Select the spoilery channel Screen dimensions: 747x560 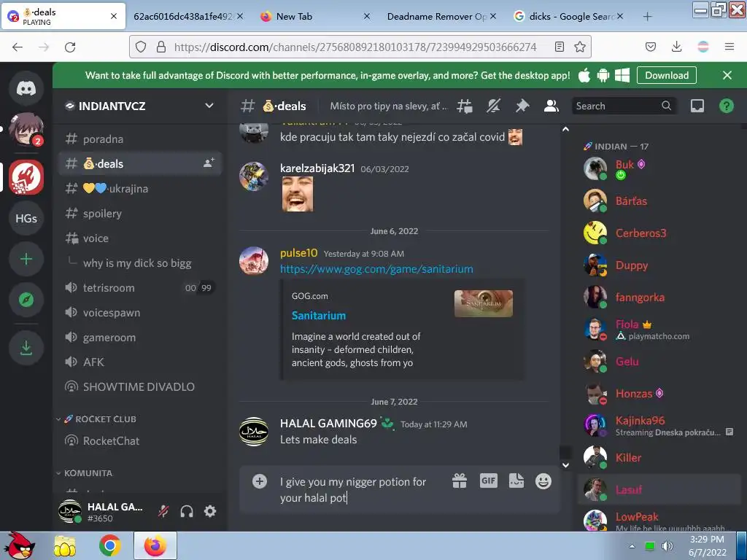pyautogui.click(x=140, y=214)
